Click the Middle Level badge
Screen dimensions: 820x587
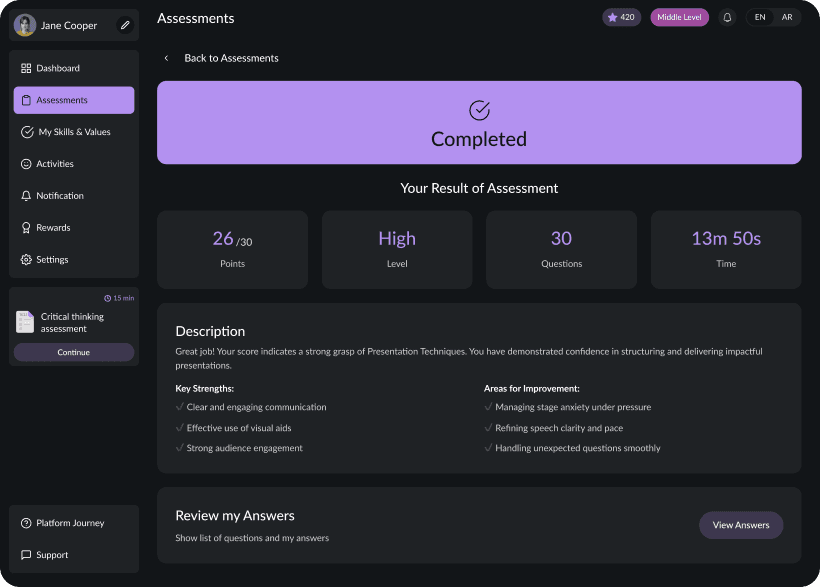[x=679, y=17]
